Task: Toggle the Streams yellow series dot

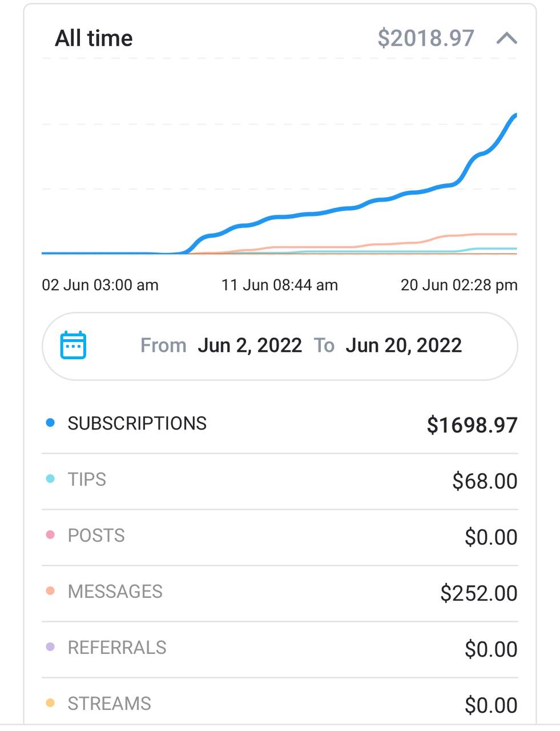Action: point(50,702)
